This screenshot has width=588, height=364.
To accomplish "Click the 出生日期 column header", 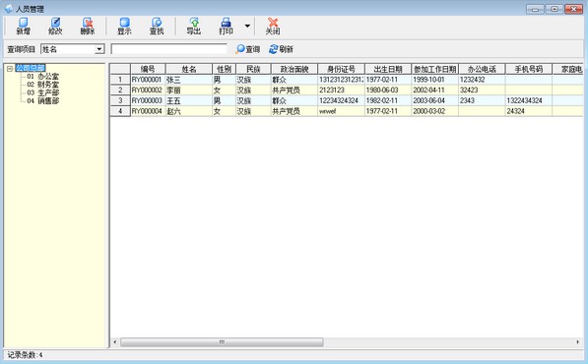I will point(388,69).
